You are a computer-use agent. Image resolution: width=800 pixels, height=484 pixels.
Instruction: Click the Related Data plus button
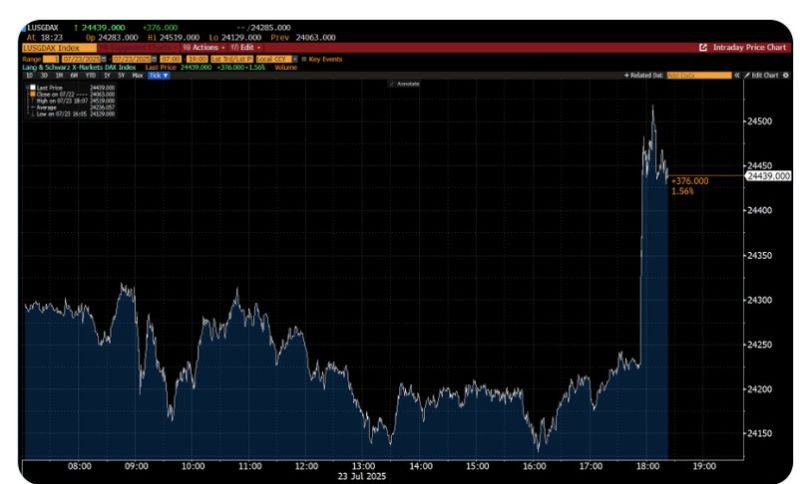pos(644,75)
